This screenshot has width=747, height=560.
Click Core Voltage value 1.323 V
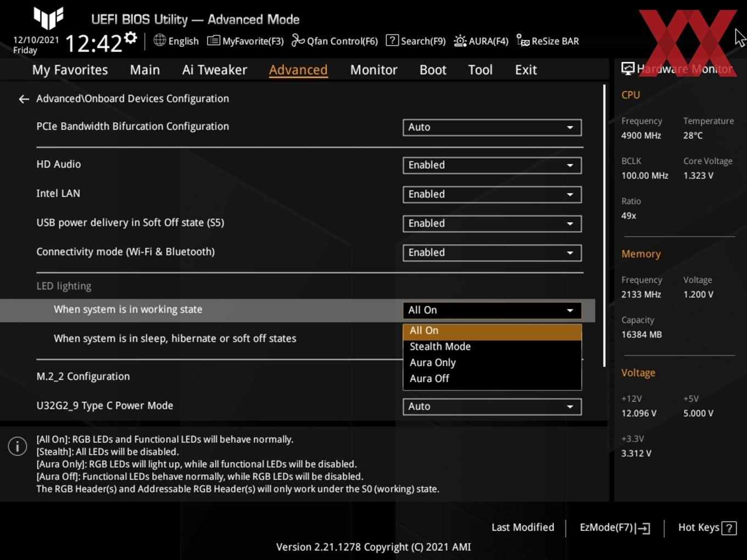tap(698, 176)
